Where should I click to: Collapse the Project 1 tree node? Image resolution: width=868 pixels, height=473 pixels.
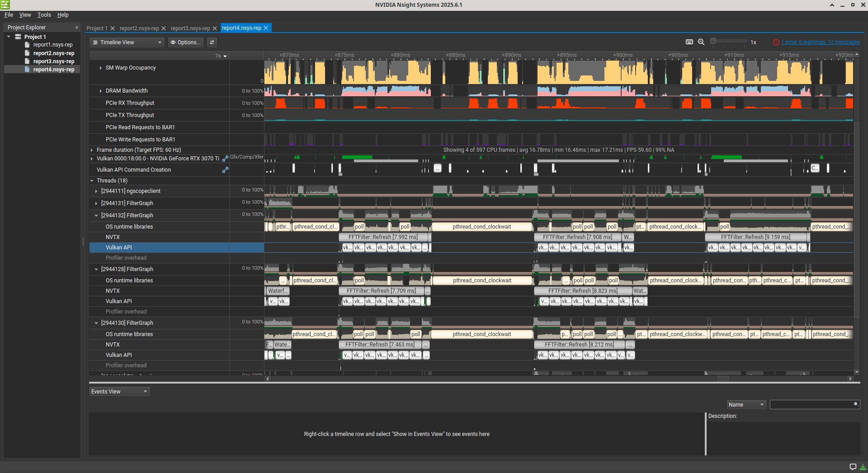(x=9, y=37)
